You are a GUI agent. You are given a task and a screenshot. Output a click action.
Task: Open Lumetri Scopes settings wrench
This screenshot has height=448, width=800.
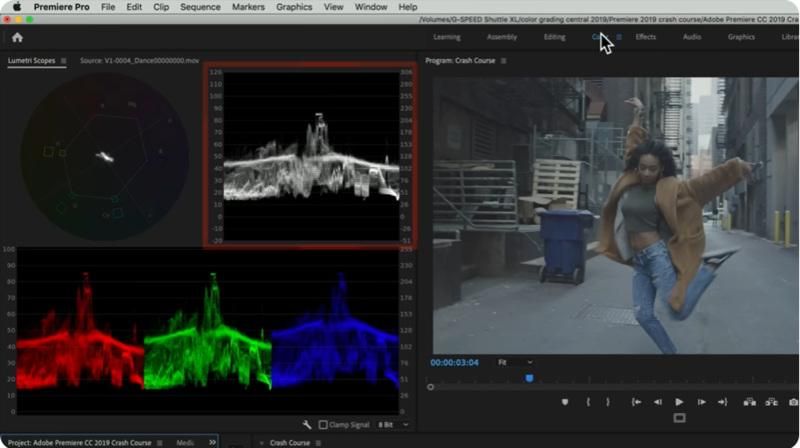point(307,425)
